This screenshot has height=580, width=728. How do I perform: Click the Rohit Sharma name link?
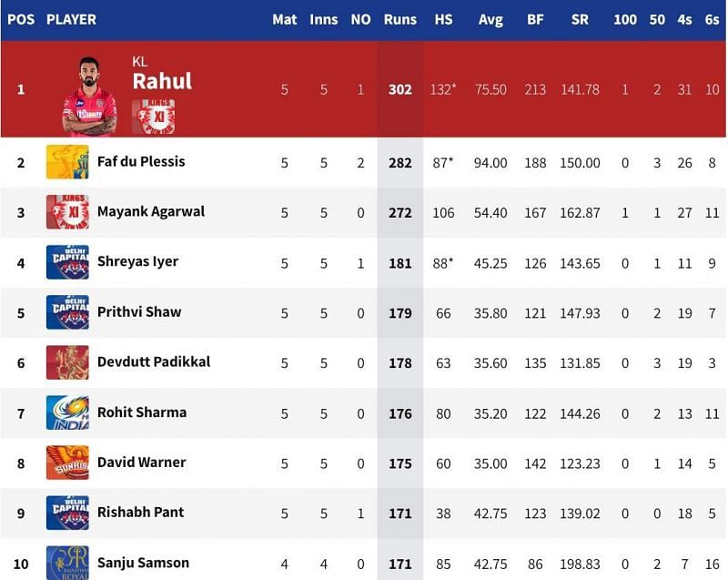tap(142, 412)
